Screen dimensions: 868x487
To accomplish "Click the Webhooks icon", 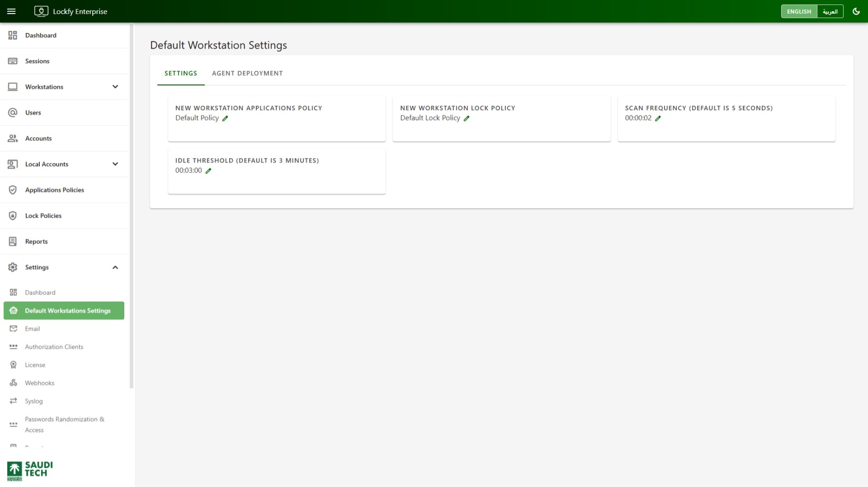I will [14, 383].
